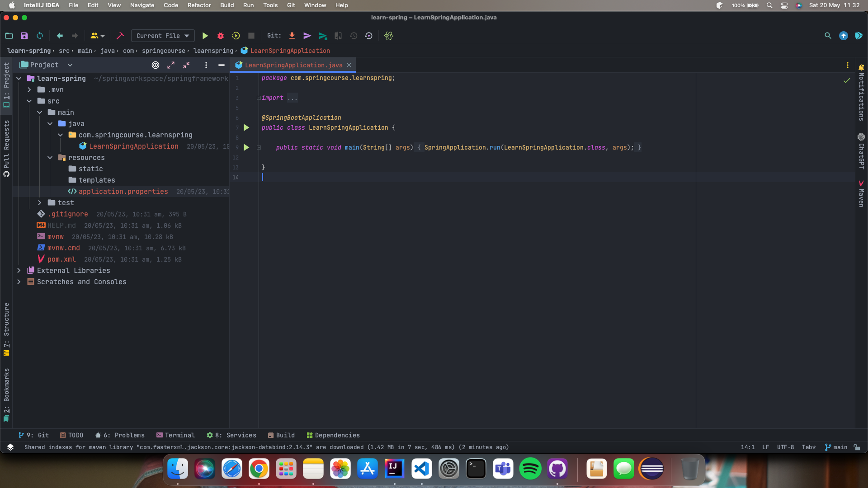Open Search Everywhere magnifier icon
Image resolution: width=868 pixels, height=488 pixels.
click(828, 36)
